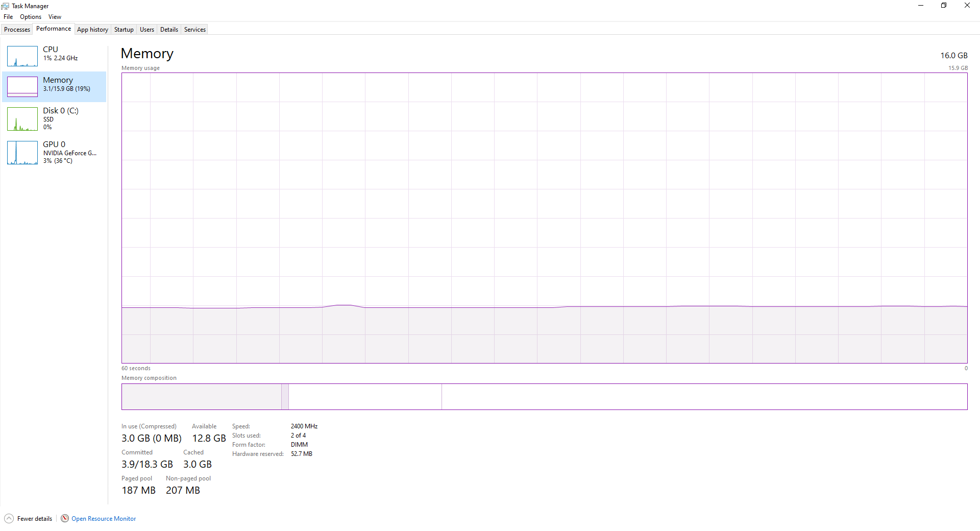Collapse view with Fewer details chevron icon
The width and height of the screenshot is (980, 531).
point(9,518)
